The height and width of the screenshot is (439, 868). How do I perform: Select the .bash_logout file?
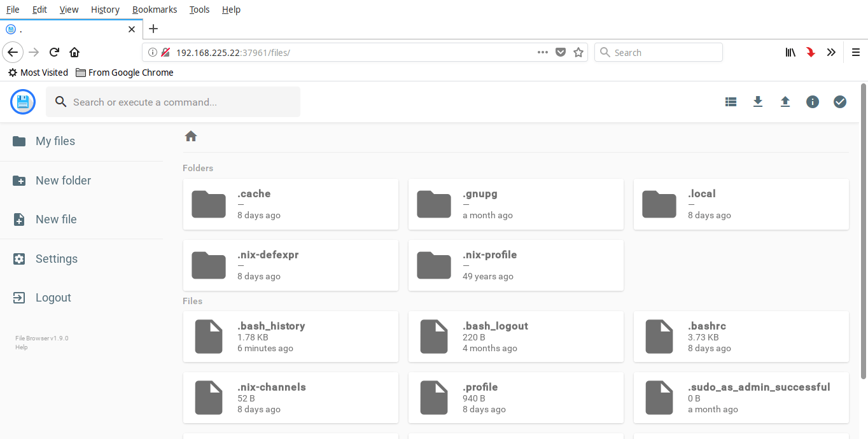tap(516, 337)
